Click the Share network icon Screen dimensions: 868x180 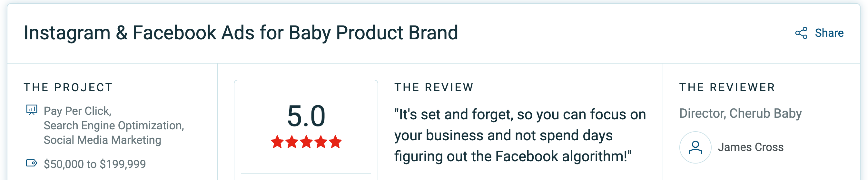(801, 33)
